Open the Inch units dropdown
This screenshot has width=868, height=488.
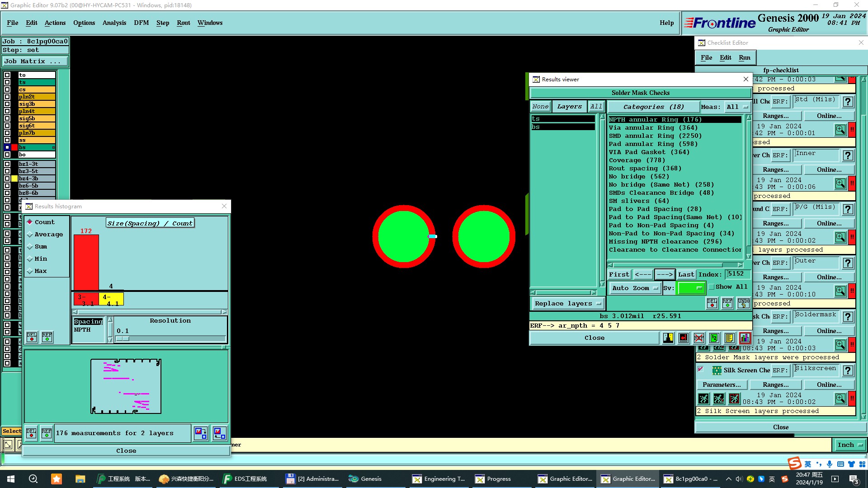coord(850,445)
